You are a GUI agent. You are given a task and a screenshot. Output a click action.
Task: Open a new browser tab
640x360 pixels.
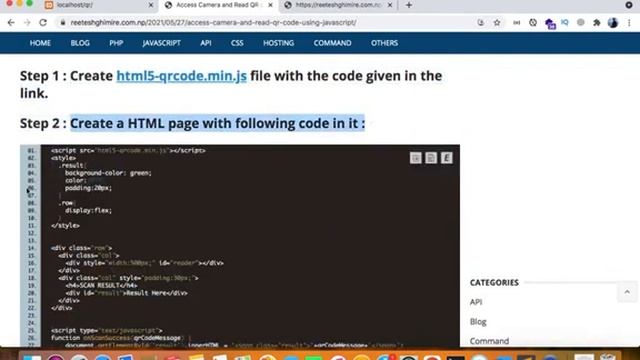[409, 5]
